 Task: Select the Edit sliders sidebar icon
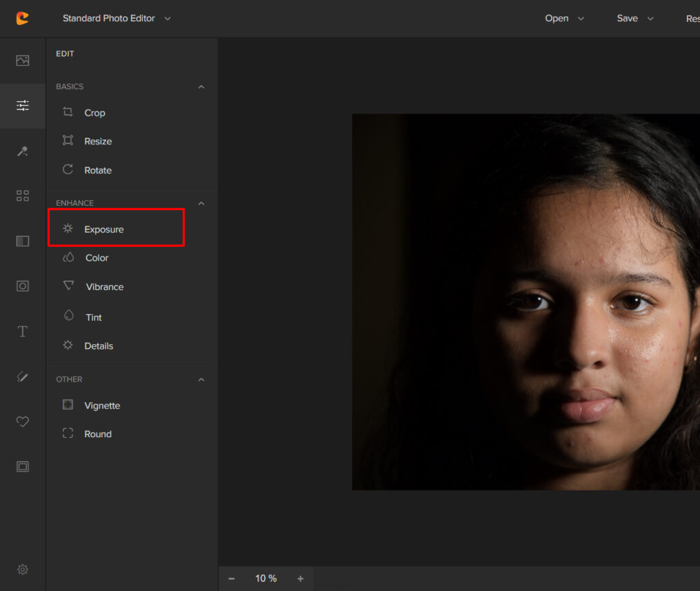click(23, 105)
